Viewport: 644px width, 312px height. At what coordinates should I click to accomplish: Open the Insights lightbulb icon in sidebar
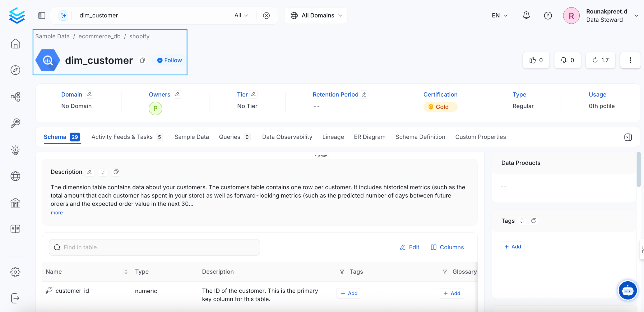click(16, 150)
